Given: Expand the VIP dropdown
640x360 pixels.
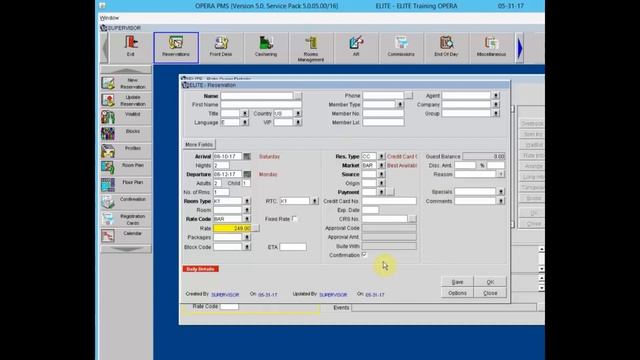Looking at the screenshot, I should pyautogui.click(x=298, y=122).
